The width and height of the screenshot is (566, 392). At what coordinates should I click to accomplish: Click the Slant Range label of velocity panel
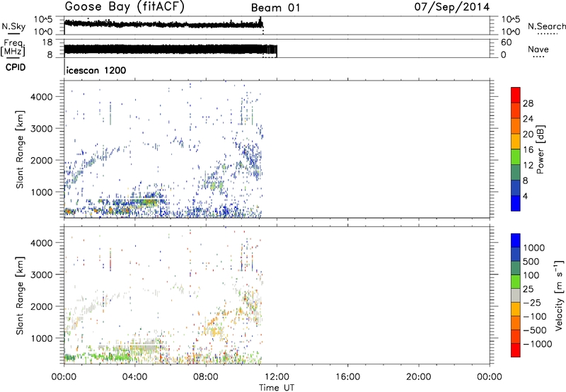click(20, 295)
